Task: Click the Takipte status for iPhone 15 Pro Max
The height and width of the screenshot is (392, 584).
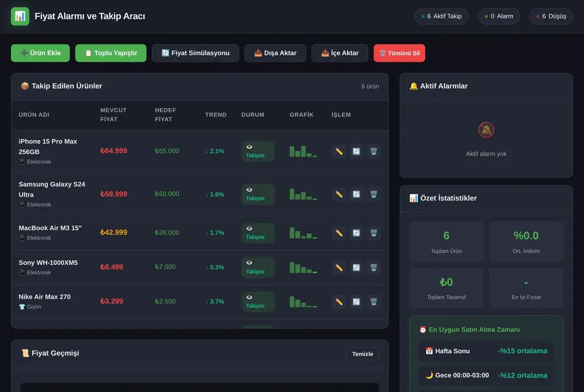Action: [258, 151]
